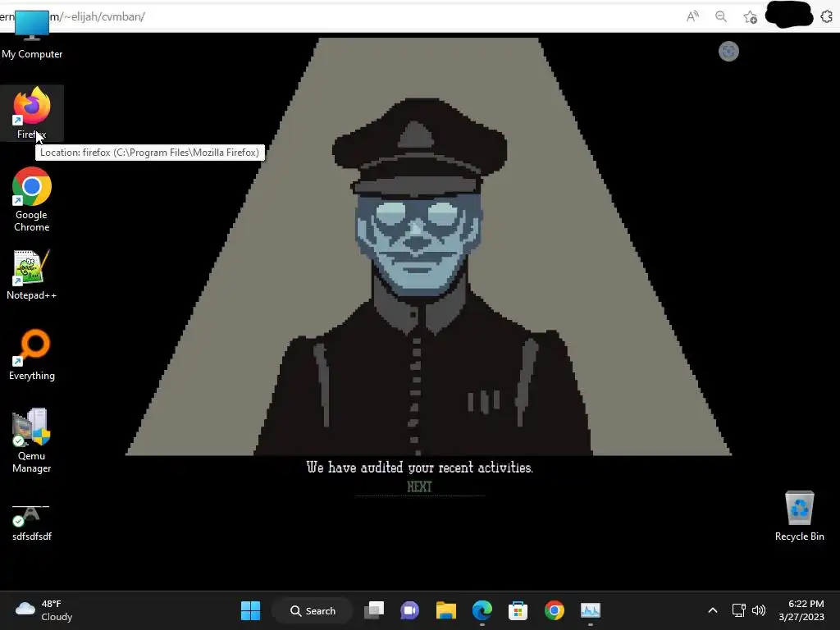The height and width of the screenshot is (630, 840).
Task: Open File Explorer from the taskbar
Action: 445,610
